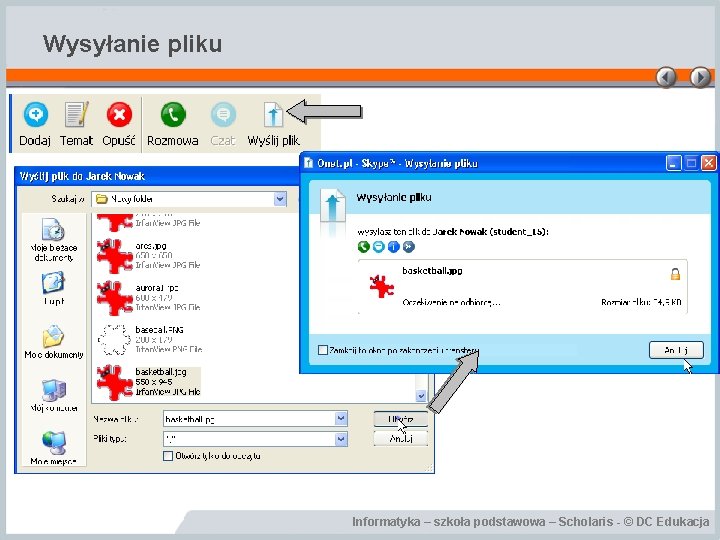Click the large upload arrow icon in the transfer window

(333, 205)
